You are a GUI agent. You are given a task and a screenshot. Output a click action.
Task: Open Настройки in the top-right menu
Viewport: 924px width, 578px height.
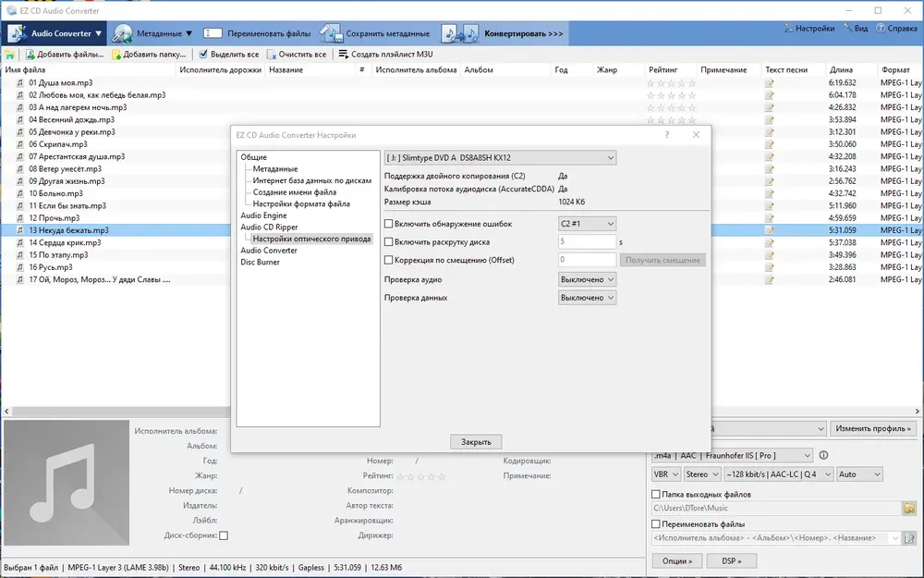(808, 29)
